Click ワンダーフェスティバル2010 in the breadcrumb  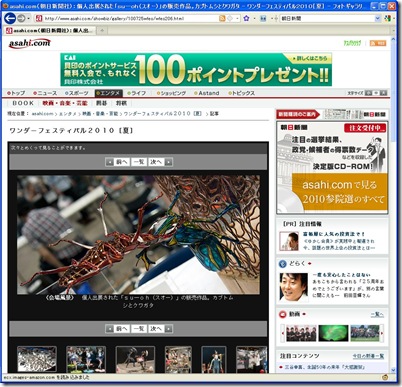[163, 114]
